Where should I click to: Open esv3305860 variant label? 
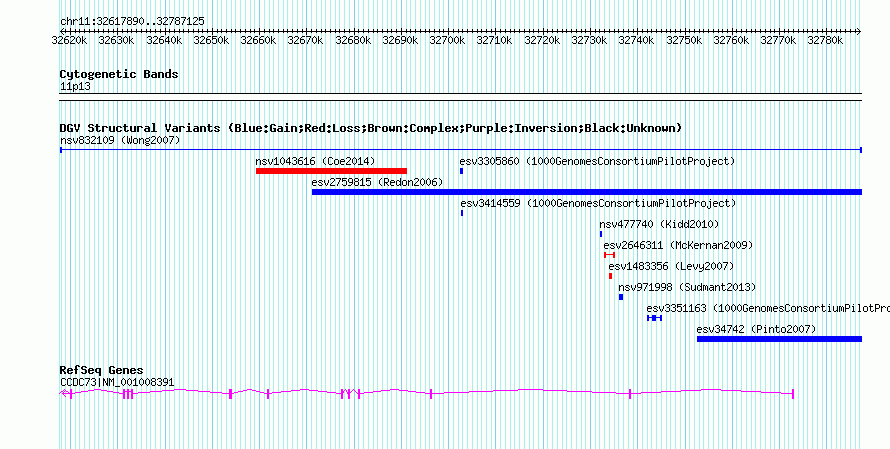tap(597, 161)
